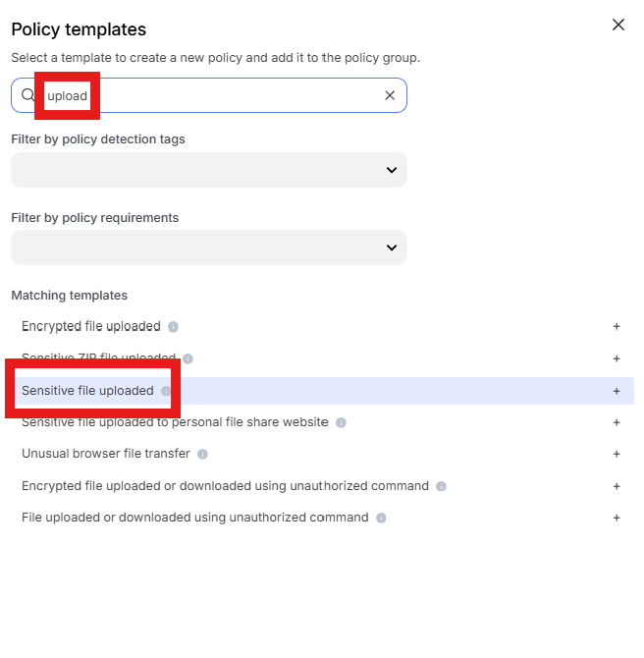The height and width of the screenshot is (658, 644).
Task: Clear the upload search text
Action: (x=390, y=95)
